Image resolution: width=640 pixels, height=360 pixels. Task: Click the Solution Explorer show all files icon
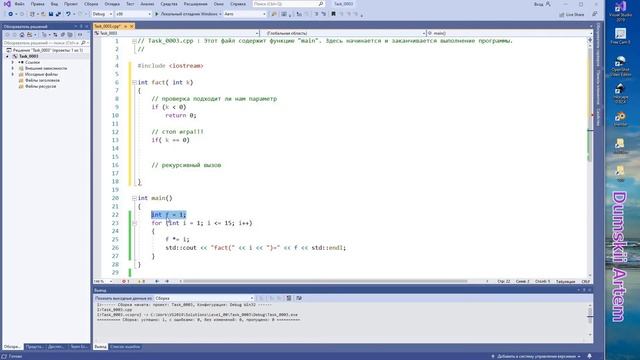[x=70, y=35]
